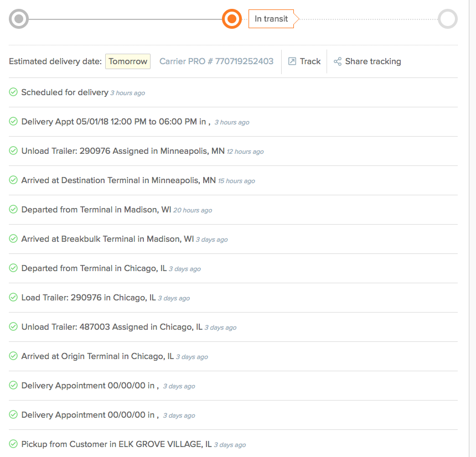Click the external-link icon next to Track
476x457 pixels.
[x=292, y=61]
